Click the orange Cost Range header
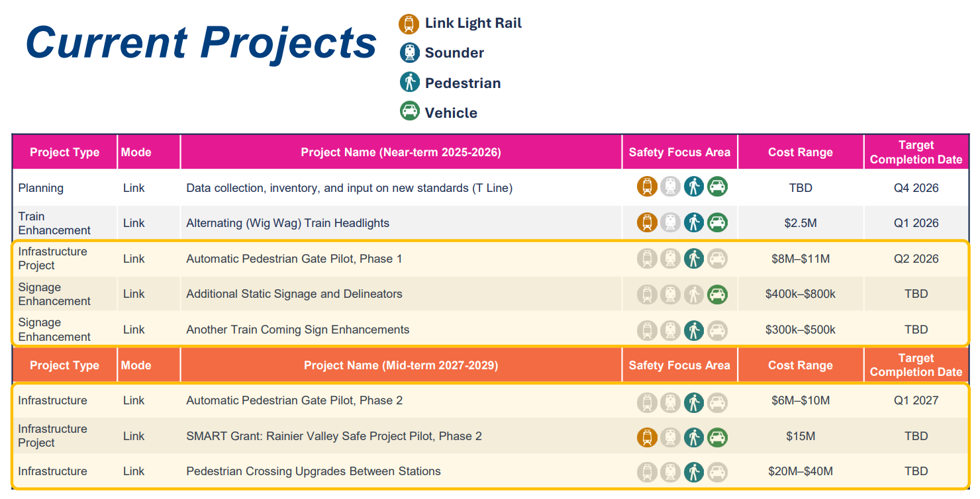The height and width of the screenshot is (499, 980). (801, 365)
